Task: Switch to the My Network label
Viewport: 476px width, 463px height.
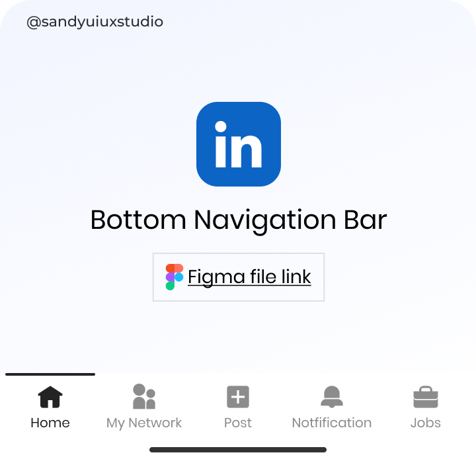Action: click(x=144, y=423)
